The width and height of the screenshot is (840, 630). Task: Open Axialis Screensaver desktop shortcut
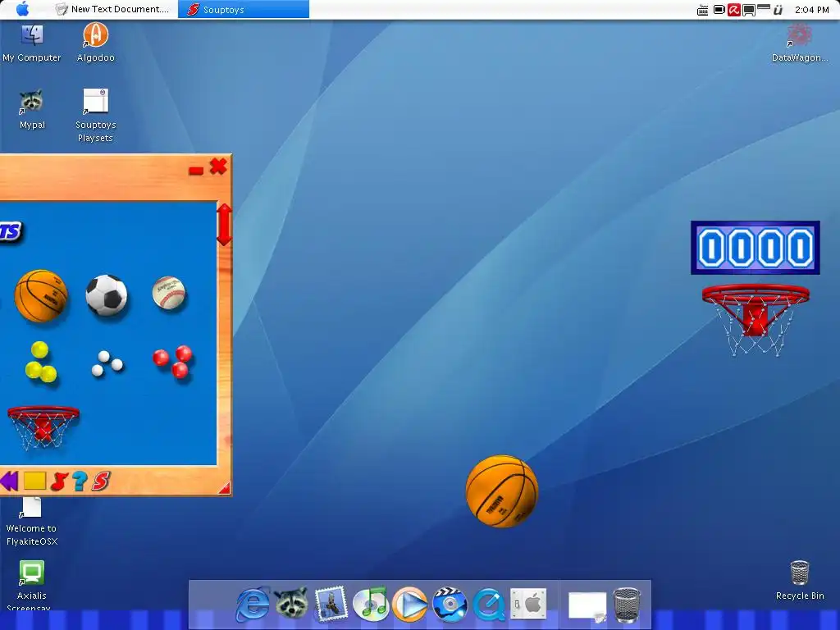[32, 586]
